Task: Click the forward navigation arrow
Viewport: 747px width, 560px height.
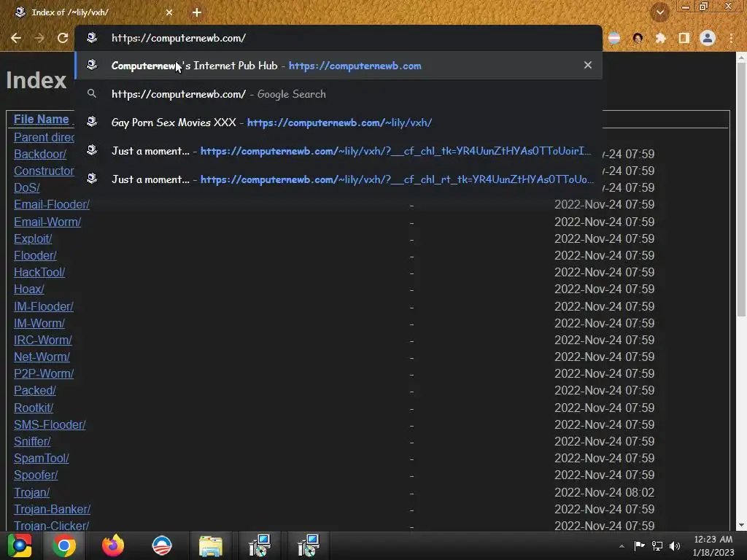Action: click(x=39, y=38)
